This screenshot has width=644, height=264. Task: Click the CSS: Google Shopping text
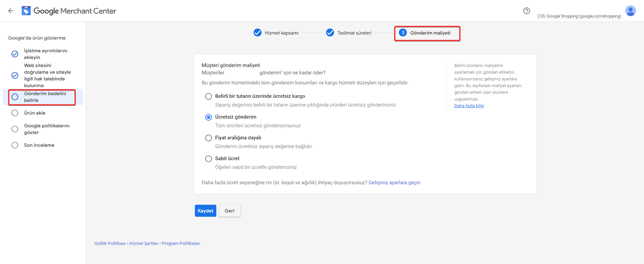tap(579, 16)
